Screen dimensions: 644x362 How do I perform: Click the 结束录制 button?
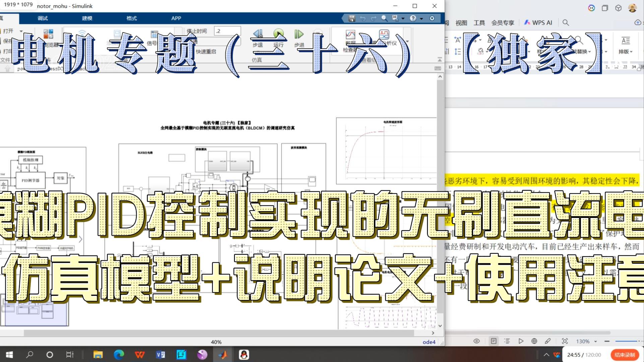pos(625,355)
